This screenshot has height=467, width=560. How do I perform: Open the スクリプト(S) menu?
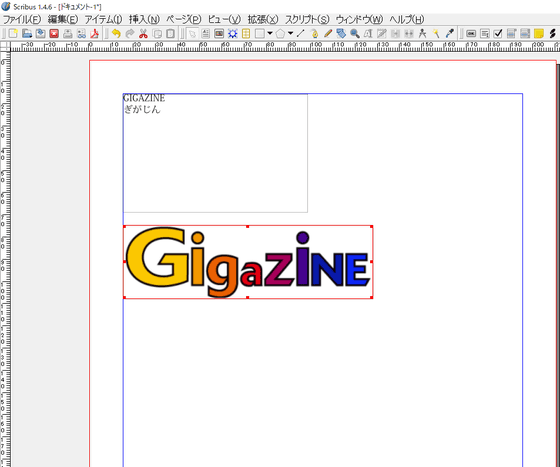point(307,19)
